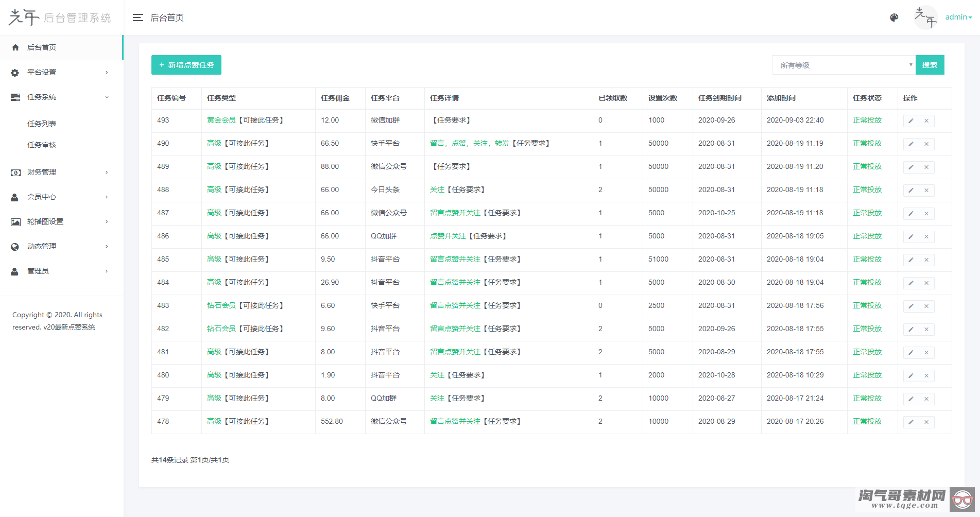Go to 后台首页 in sidebar

click(61, 47)
